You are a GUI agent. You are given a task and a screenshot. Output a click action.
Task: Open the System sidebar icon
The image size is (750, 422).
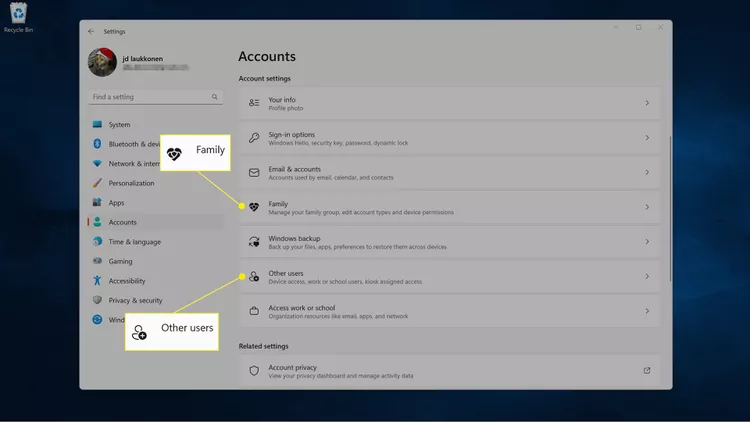point(97,124)
